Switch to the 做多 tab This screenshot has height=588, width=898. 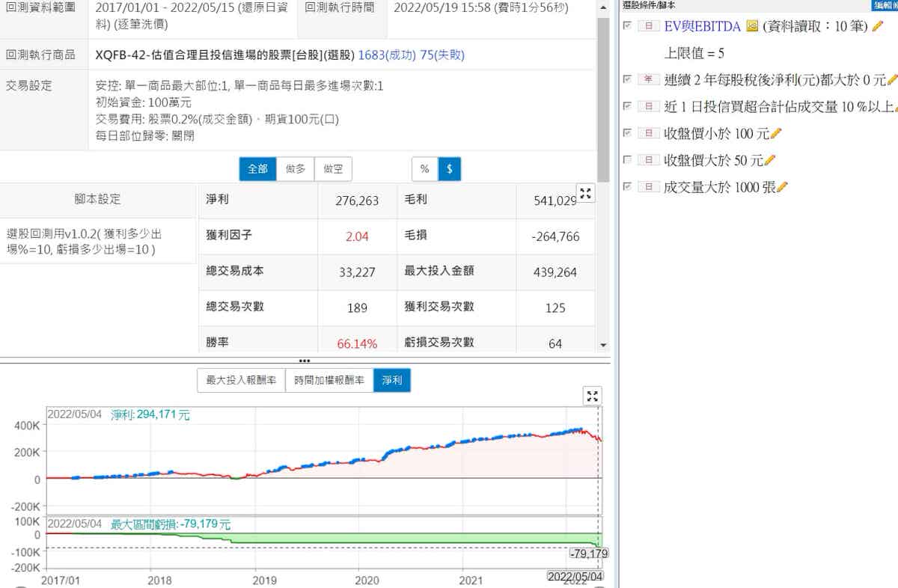(x=296, y=169)
